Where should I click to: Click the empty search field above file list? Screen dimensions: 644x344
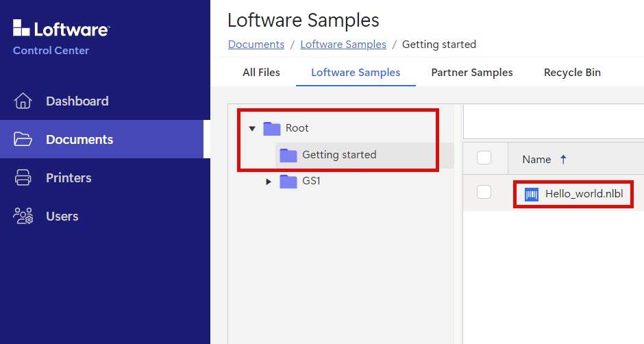coord(554,121)
